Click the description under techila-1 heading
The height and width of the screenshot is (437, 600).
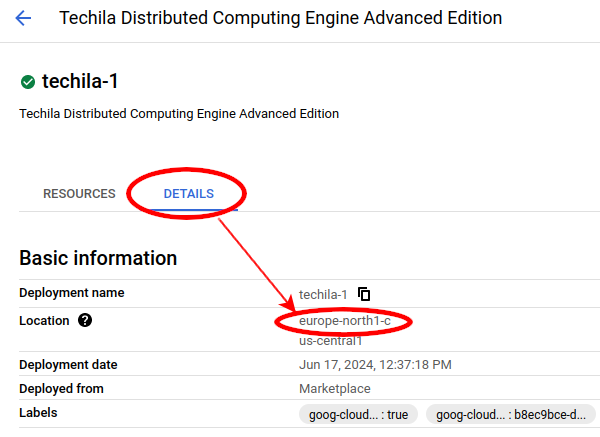(x=179, y=114)
